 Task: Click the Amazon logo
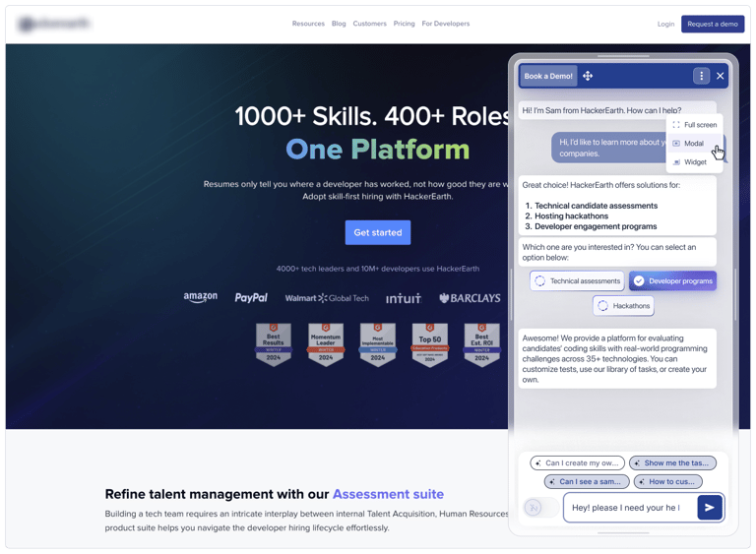(x=200, y=297)
